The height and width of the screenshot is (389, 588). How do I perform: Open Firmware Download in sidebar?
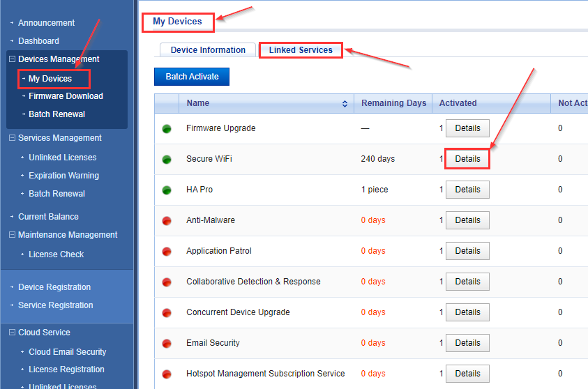tap(66, 96)
